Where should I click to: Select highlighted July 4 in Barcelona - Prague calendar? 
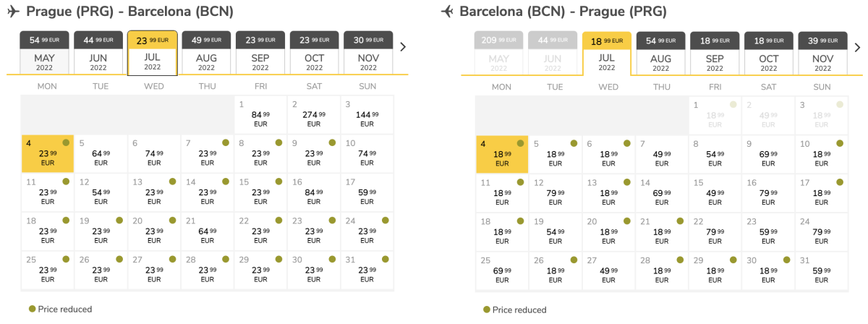pos(502,154)
